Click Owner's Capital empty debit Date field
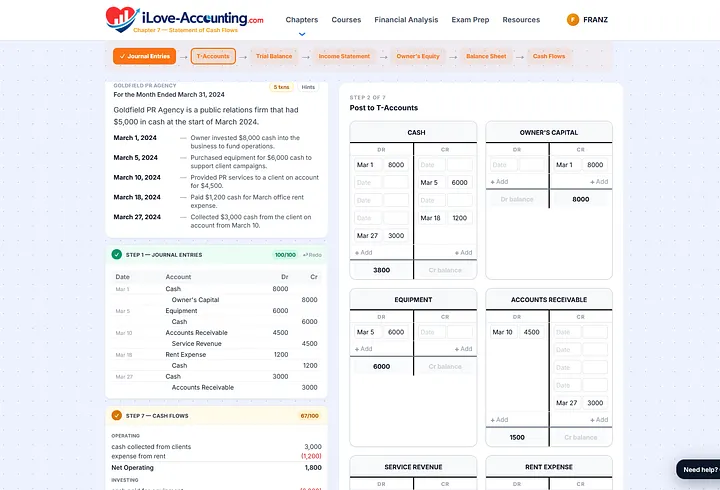Viewport: 720px width, 490px height. coord(503,165)
